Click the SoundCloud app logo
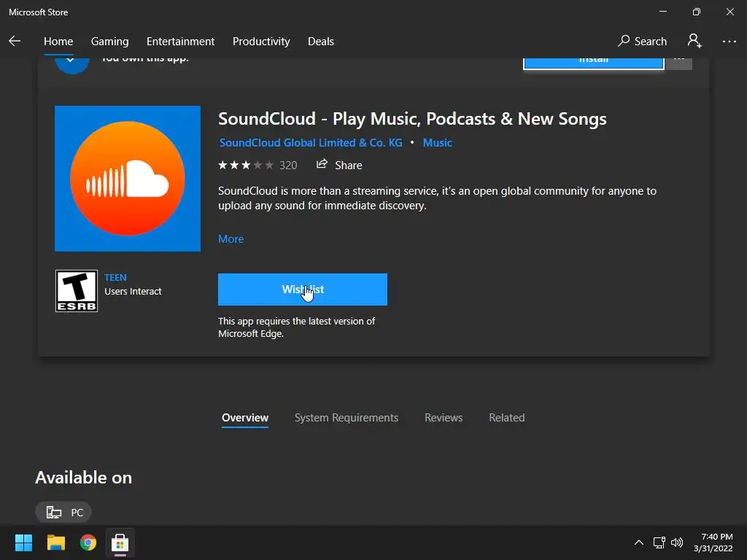The width and height of the screenshot is (747, 560). pyautogui.click(x=128, y=179)
